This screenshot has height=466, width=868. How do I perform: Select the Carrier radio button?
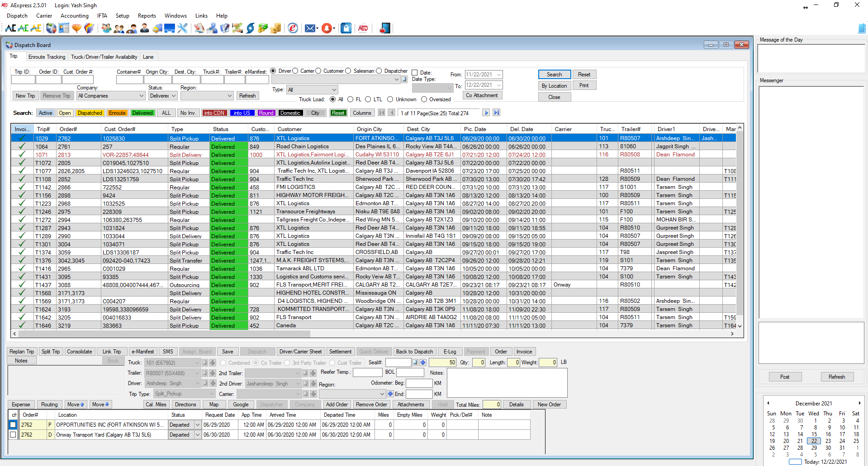[295, 71]
